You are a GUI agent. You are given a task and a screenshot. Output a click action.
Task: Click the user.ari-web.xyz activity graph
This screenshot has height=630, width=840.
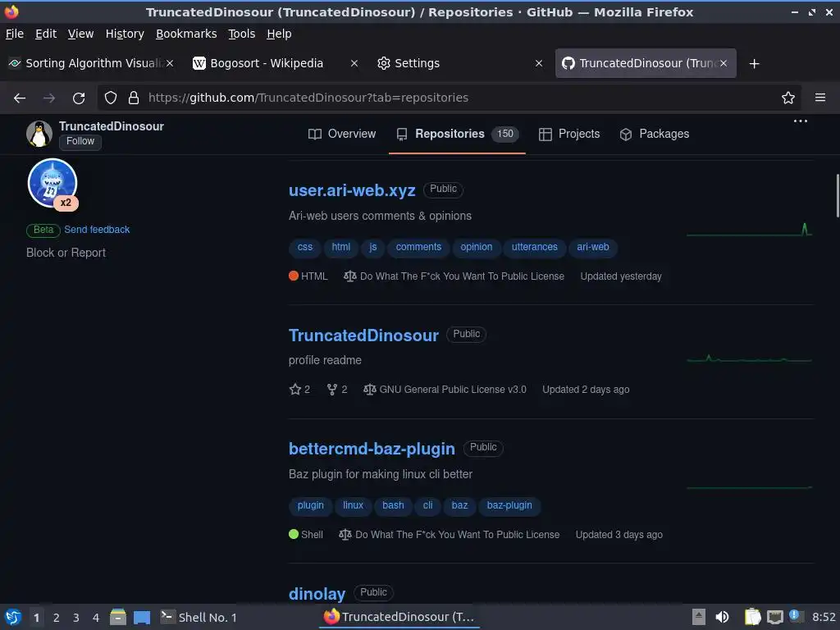pos(750,231)
